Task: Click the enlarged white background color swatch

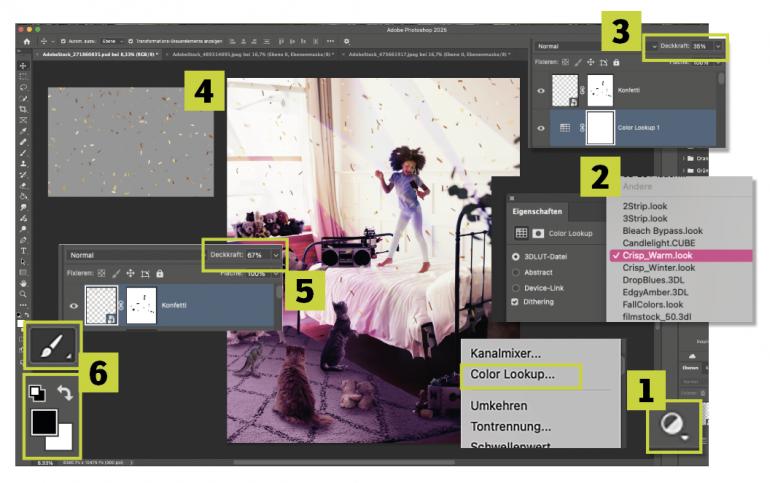Action: tap(63, 440)
